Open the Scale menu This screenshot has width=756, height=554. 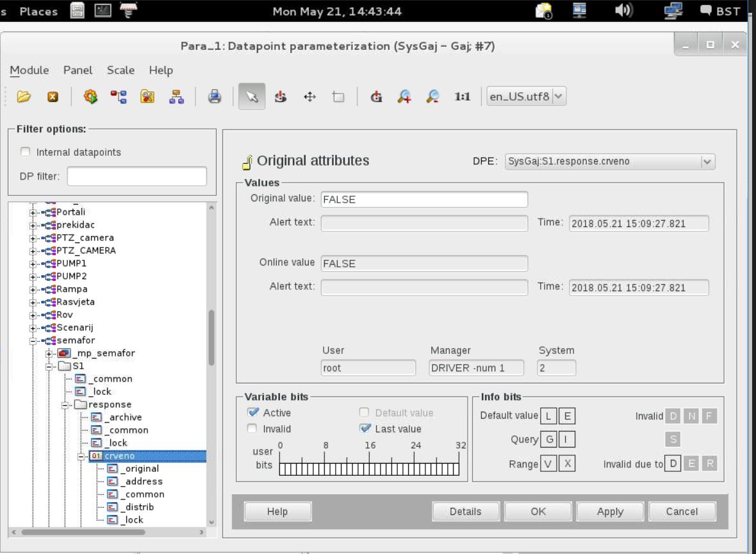(x=120, y=70)
